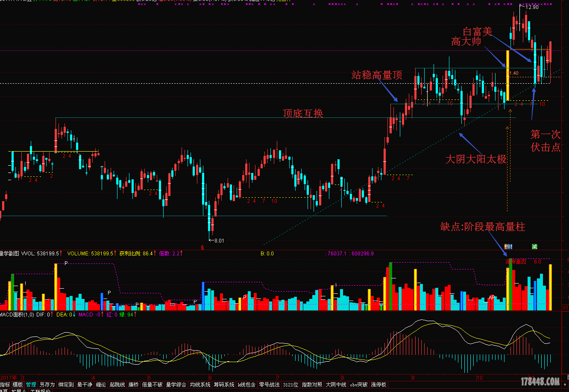The width and height of the screenshot is (569, 392).
Task: Switch to the 倍量不破 template
Action: [x=153, y=384]
